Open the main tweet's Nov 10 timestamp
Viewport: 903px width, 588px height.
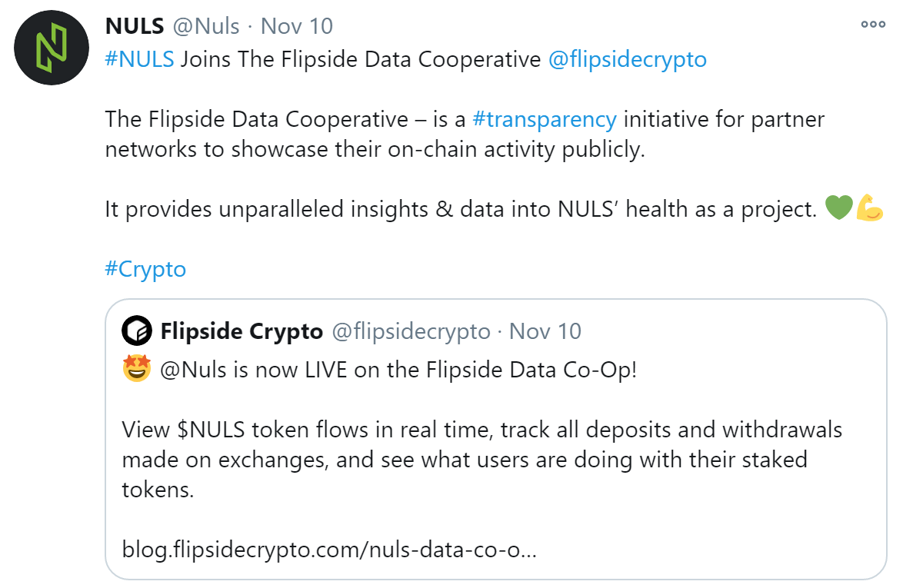297,26
